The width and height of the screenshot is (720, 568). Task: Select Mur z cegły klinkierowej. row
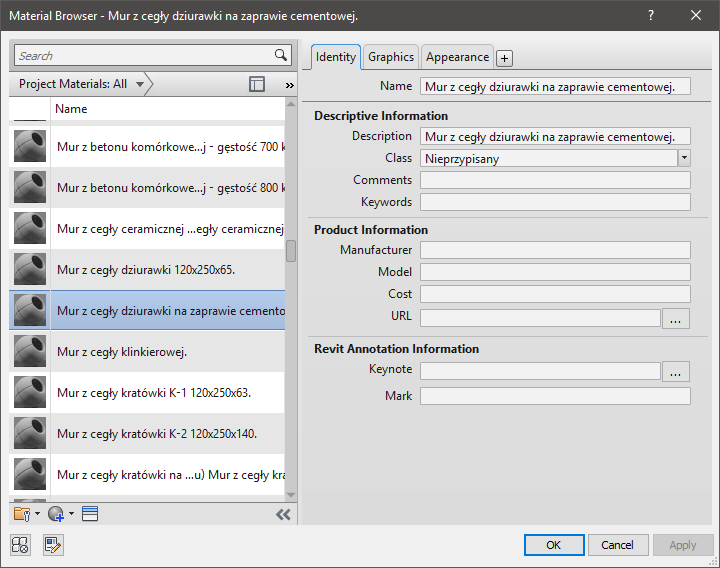pos(147,351)
